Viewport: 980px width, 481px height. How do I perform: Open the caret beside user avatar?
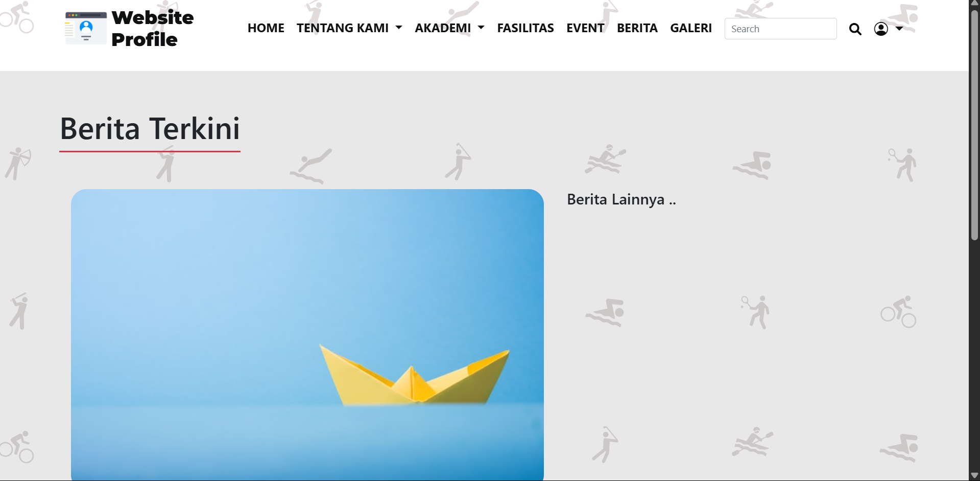pos(899,29)
